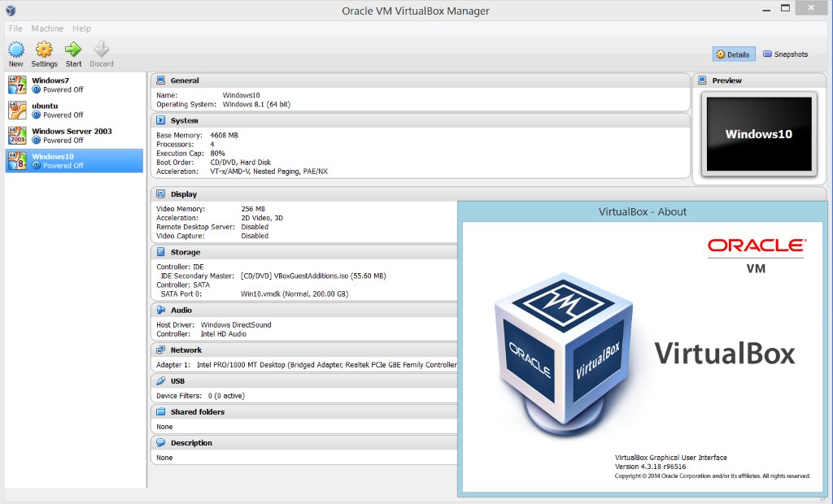Maximize the VirtualBox Manager window
This screenshot has width=833, height=504.
(785, 8)
